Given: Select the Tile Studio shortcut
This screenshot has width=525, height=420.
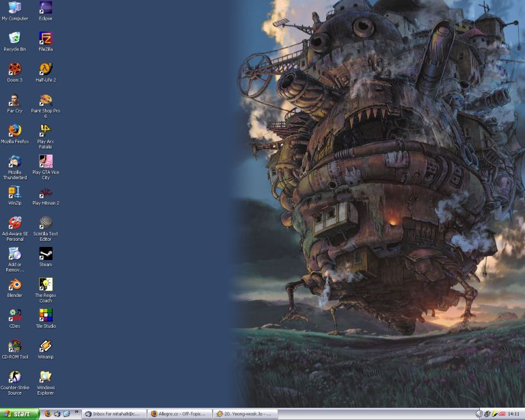Looking at the screenshot, I should pyautogui.click(x=45, y=315).
